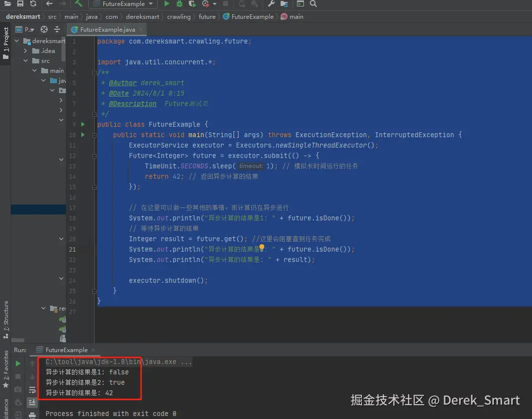The width and height of the screenshot is (532, 419).
Task: Click the deremsmart breadcrumb root 'dereksmart'
Action: pos(23,17)
